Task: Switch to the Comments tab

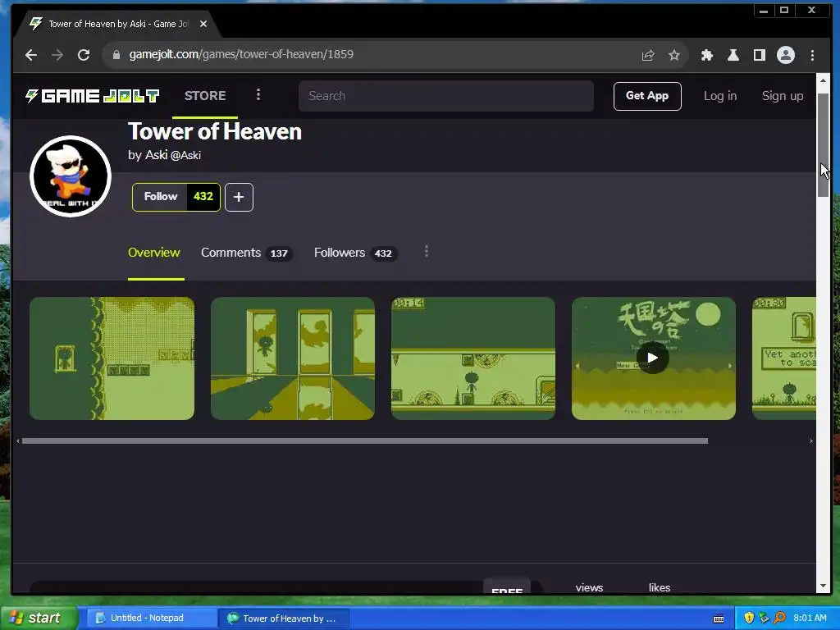Action: point(246,253)
